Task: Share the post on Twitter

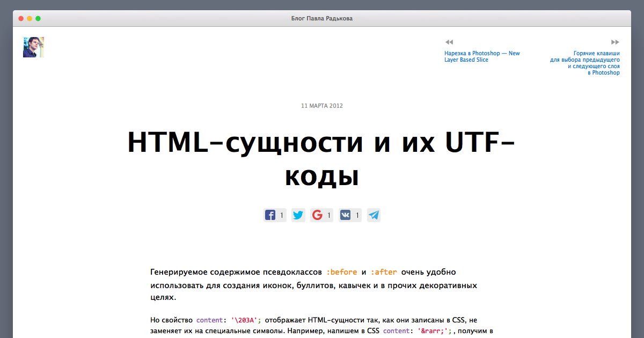Action: coord(298,215)
